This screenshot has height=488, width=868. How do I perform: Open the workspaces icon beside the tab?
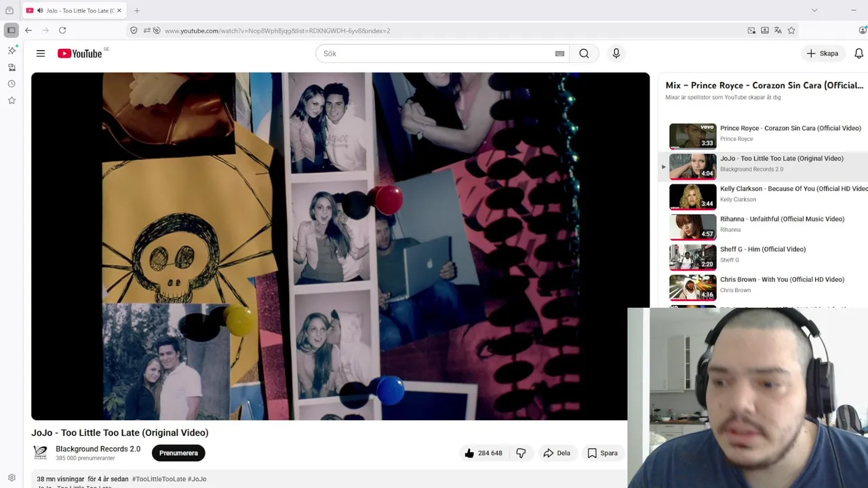tap(9, 11)
